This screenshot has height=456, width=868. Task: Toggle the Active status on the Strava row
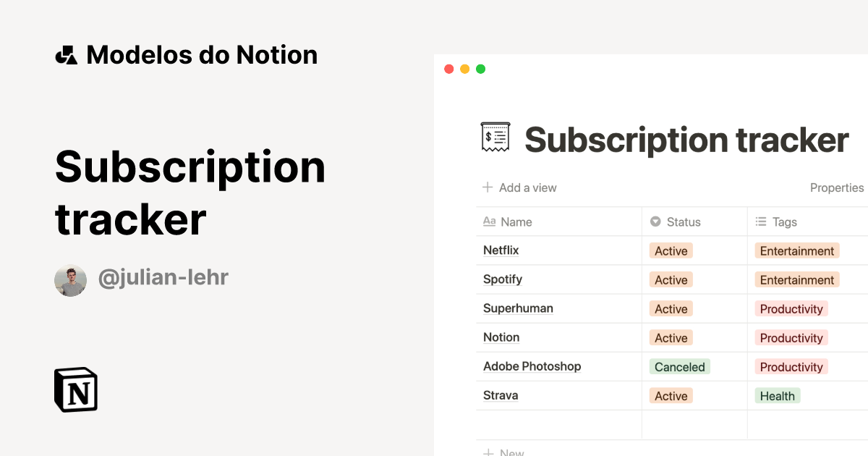[x=671, y=396]
